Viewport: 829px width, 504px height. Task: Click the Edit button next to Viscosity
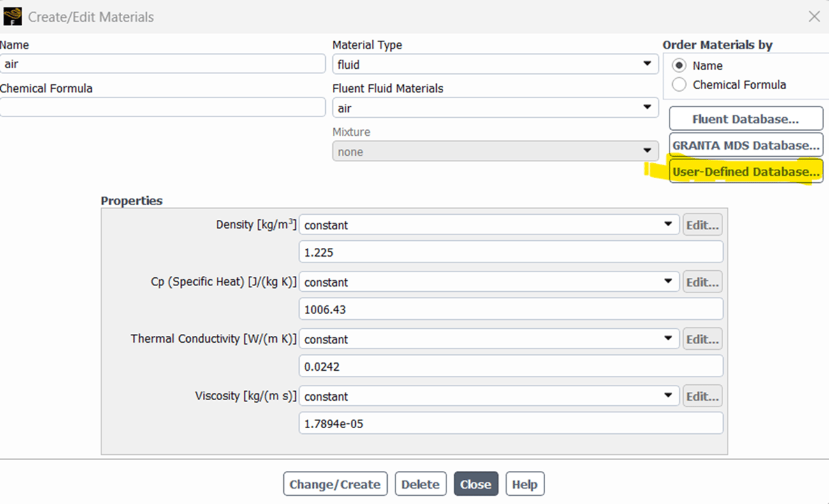click(702, 396)
